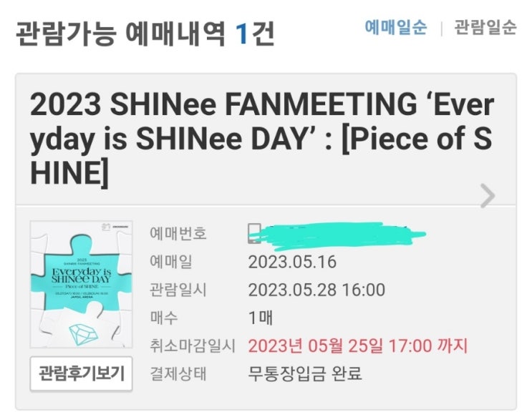Click the blue reservation count number 1
This screenshot has width=532, height=412.
point(242,34)
